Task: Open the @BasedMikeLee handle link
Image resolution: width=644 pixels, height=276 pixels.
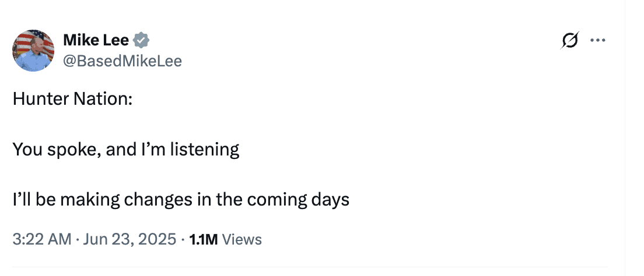Action: point(122,61)
